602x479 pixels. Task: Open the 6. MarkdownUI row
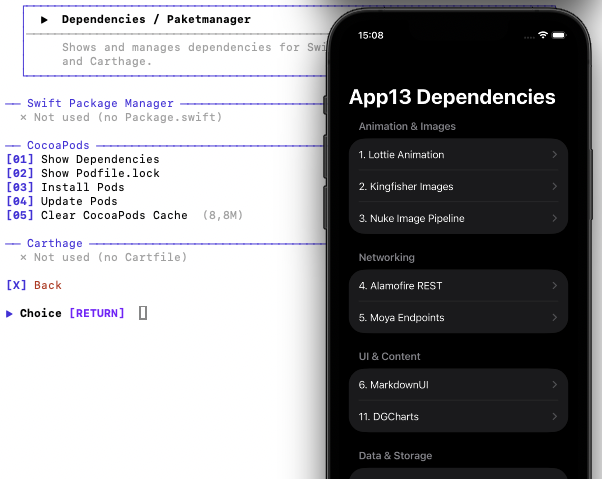(x=458, y=385)
